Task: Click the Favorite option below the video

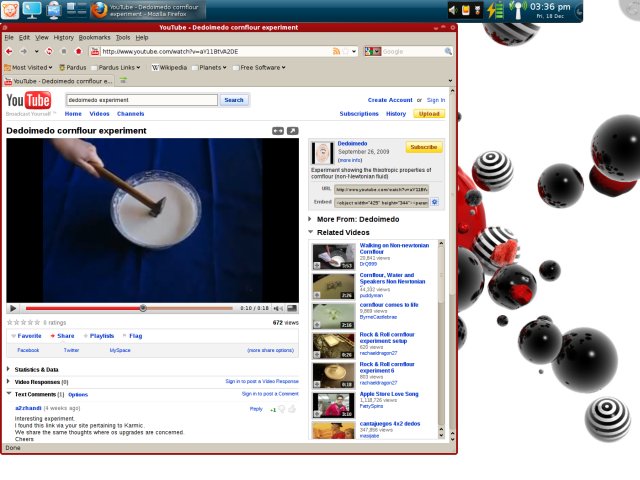Action: point(29,336)
